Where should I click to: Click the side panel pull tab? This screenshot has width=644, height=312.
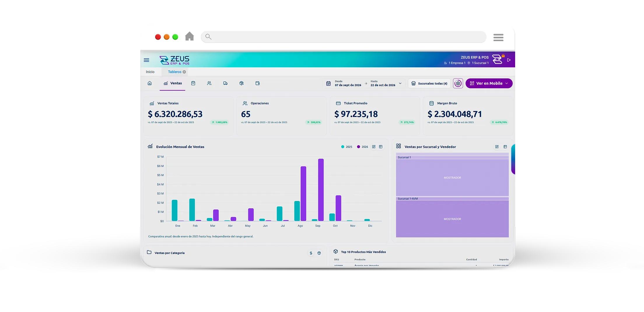[x=513, y=159]
